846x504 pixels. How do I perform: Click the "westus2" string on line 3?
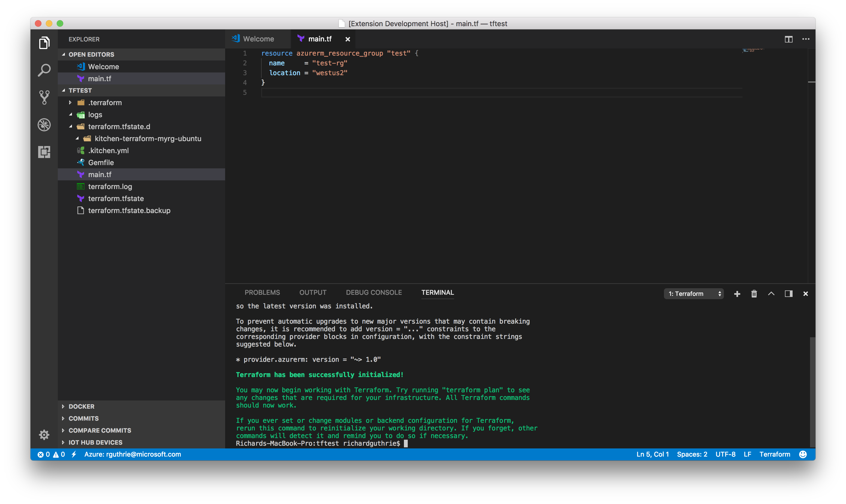pos(330,73)
